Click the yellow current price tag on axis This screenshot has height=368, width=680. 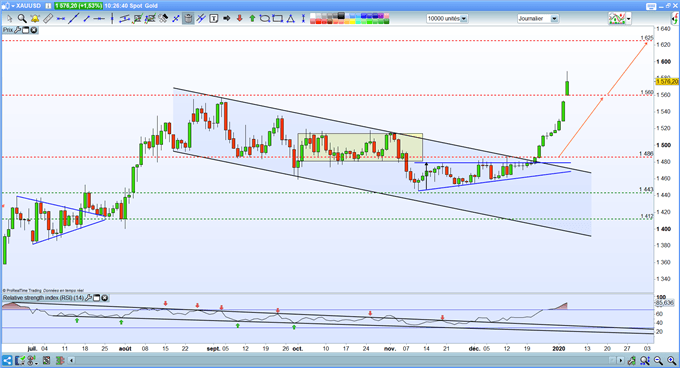click(667, 81)
